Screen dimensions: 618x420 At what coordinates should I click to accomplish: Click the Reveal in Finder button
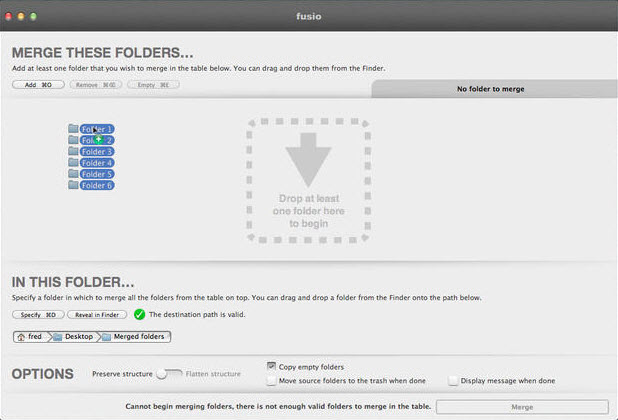(97, 315)
